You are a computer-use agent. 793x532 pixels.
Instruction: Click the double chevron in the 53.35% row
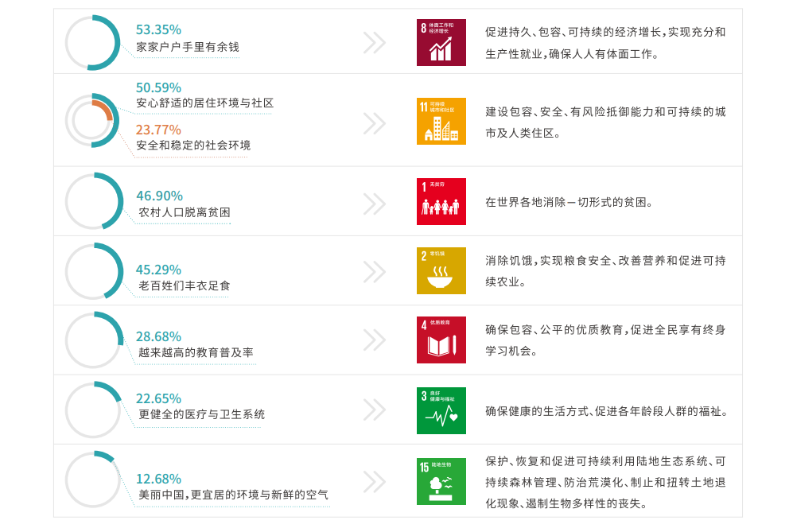point(375,42)
